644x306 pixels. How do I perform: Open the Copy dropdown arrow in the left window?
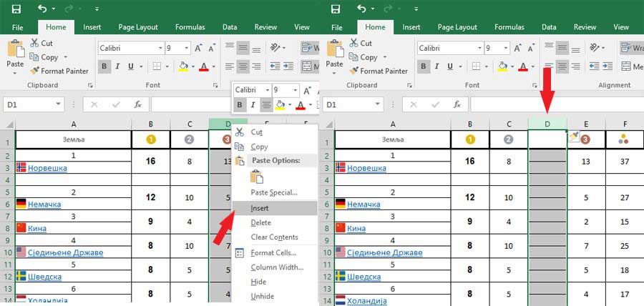(65, 57)
